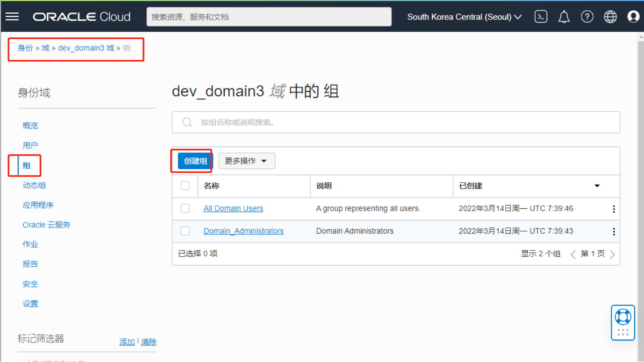The width and height of the screenshot is (644, 362).
Task: Open actions menu for All Domain Users row
Action: pyautogui.click(x=613, y=209)
